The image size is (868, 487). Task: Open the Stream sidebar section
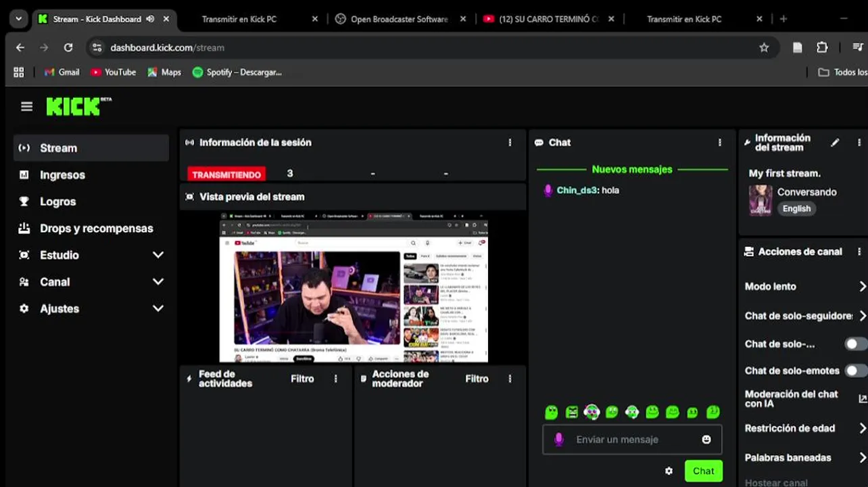(91, 147)
